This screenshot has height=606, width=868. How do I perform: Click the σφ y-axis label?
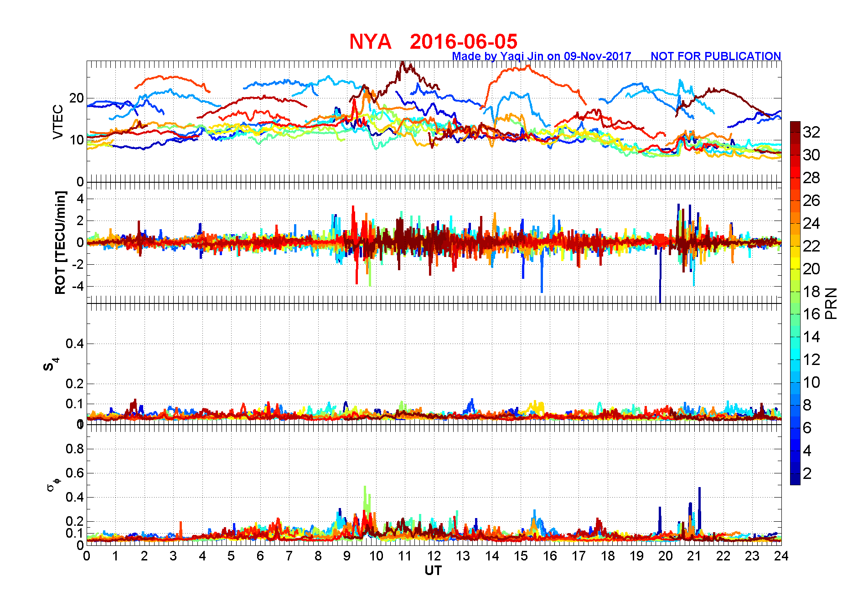(53, 484)
